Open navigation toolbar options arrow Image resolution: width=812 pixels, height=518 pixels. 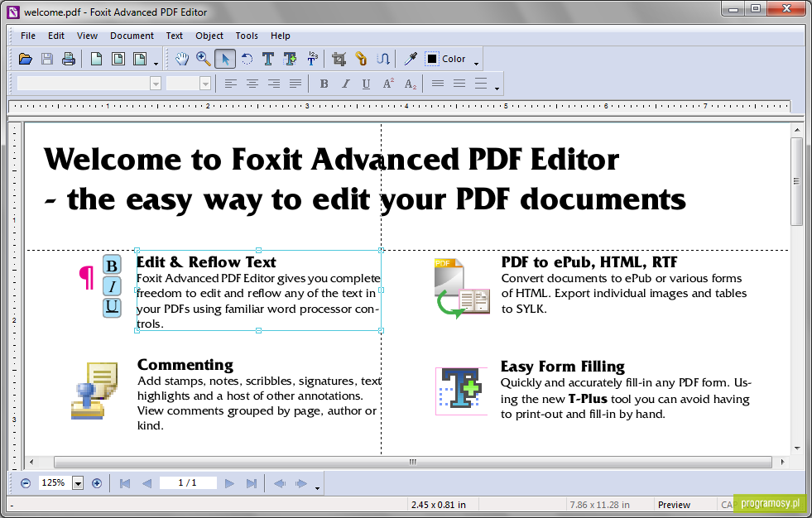click(x=317, y=488)
